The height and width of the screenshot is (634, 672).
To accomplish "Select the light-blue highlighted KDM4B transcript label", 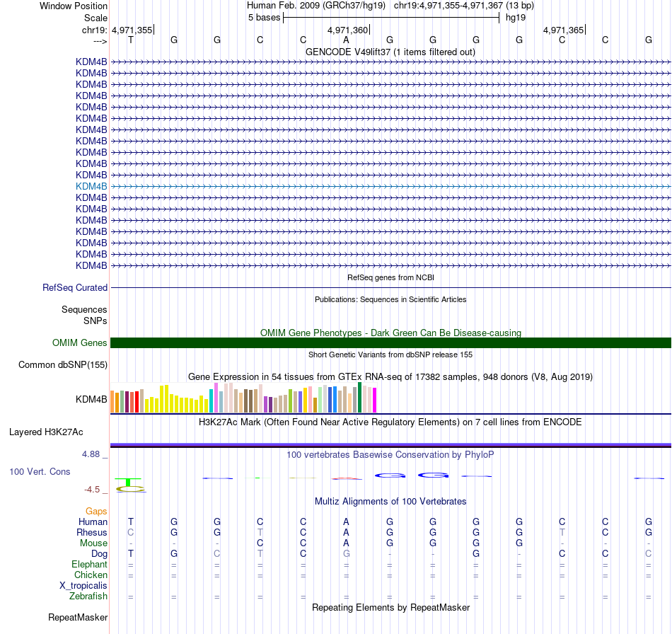I will point(91,187).
